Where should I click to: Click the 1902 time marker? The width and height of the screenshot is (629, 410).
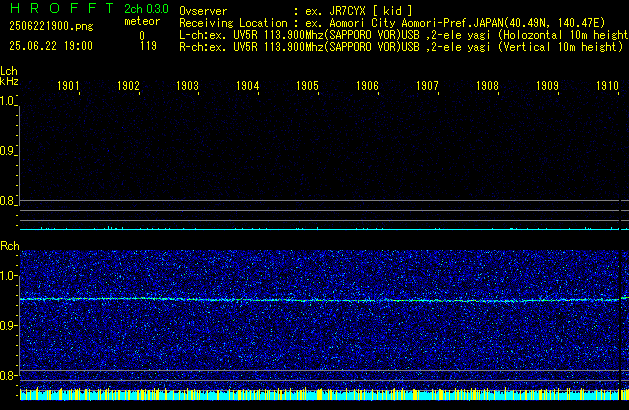tap(128, 86)
